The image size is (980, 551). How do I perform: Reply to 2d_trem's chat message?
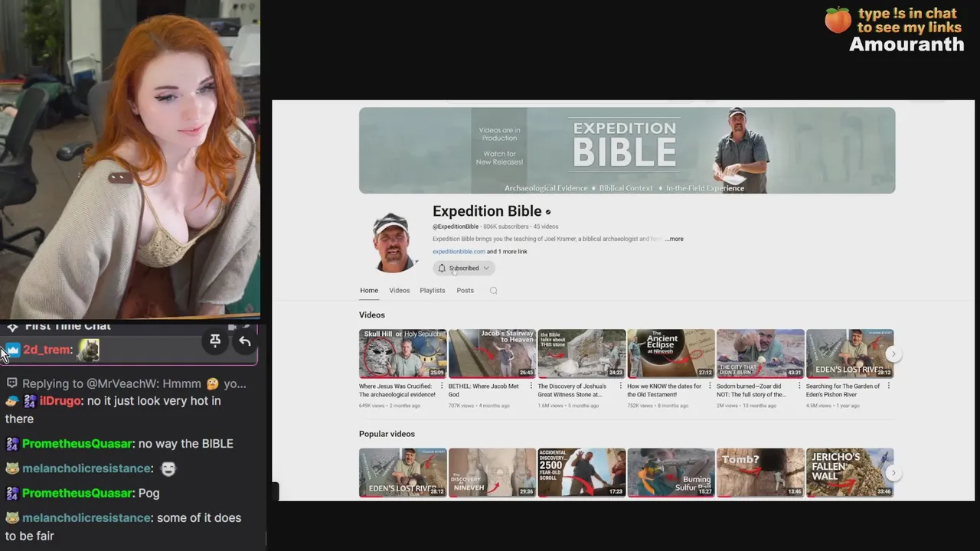click(244, 341)
